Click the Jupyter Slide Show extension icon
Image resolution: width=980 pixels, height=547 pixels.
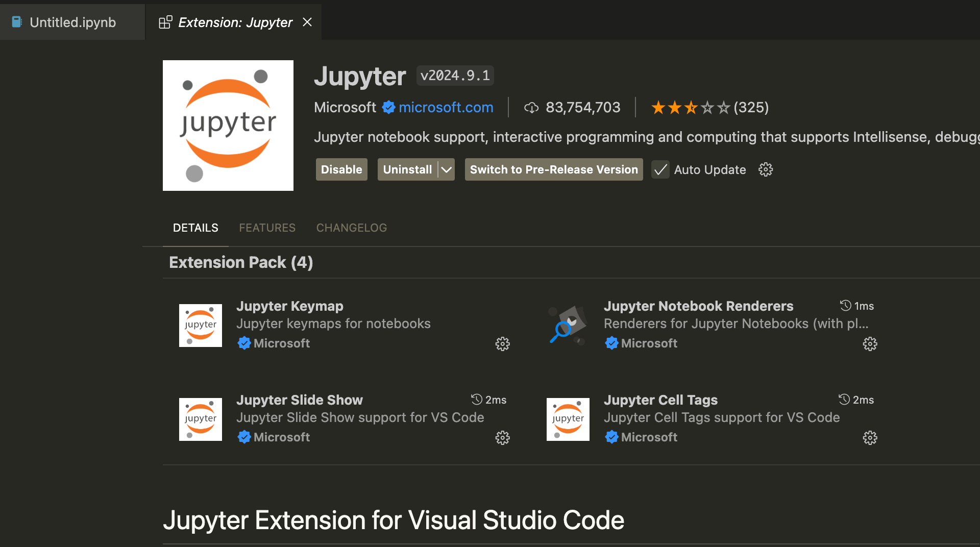pyautogui.click(x=201, y=419)
